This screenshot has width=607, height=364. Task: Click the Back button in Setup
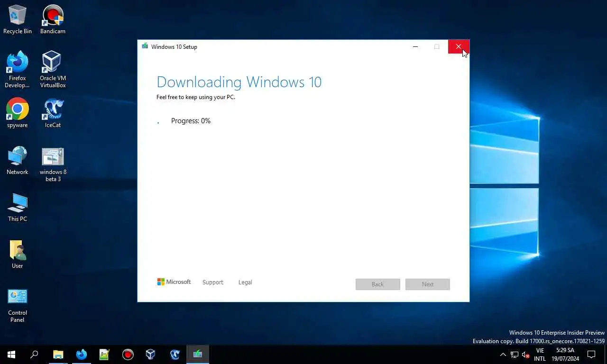click(x=378, y=284)
